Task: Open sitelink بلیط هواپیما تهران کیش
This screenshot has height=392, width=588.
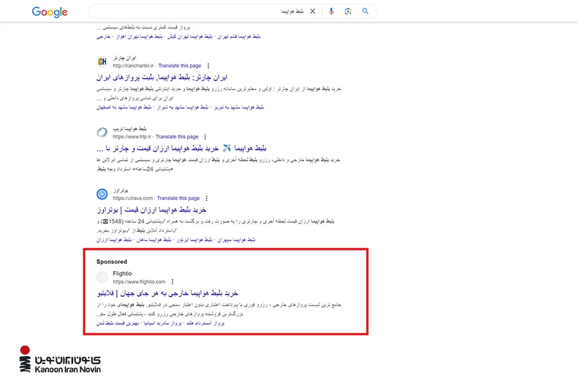Action: coord(189,37)
